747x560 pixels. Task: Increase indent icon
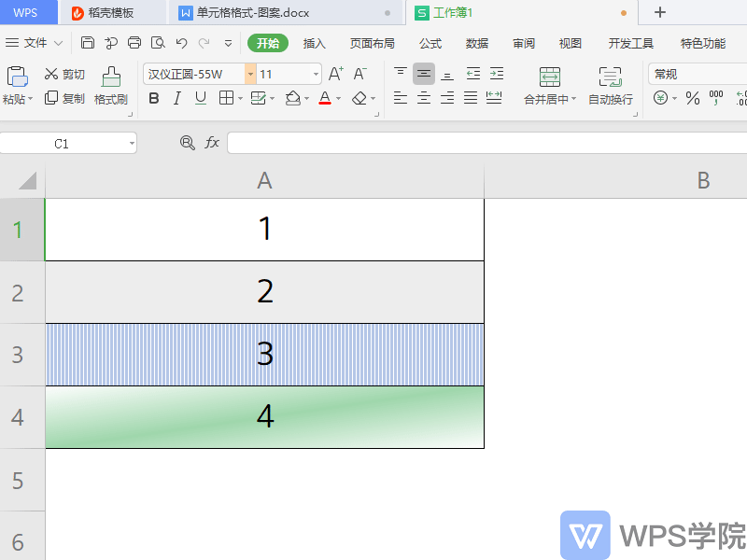[x=497, y=74]
